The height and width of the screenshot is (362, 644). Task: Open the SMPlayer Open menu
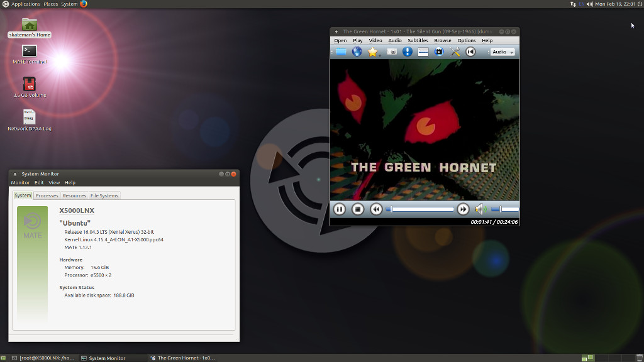pos(340,41)
